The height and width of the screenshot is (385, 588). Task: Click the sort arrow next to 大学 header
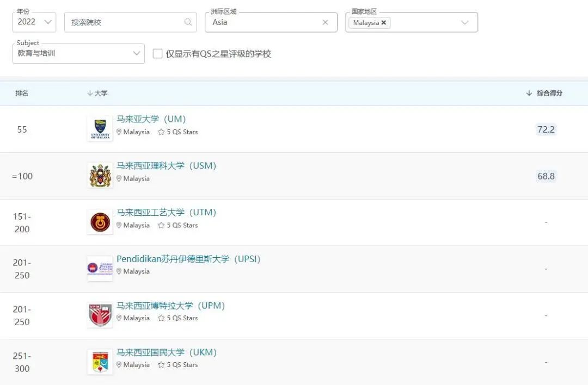pos(90,93)
